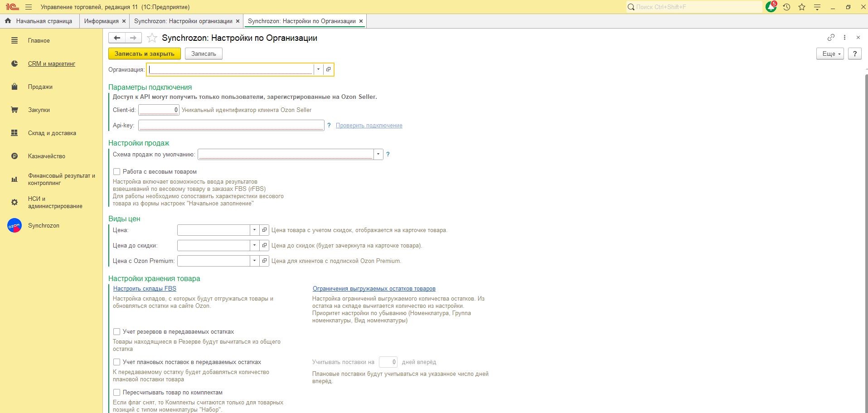
Task: Click the Главное section icon in sidebar
Action: tap(15, 41)
